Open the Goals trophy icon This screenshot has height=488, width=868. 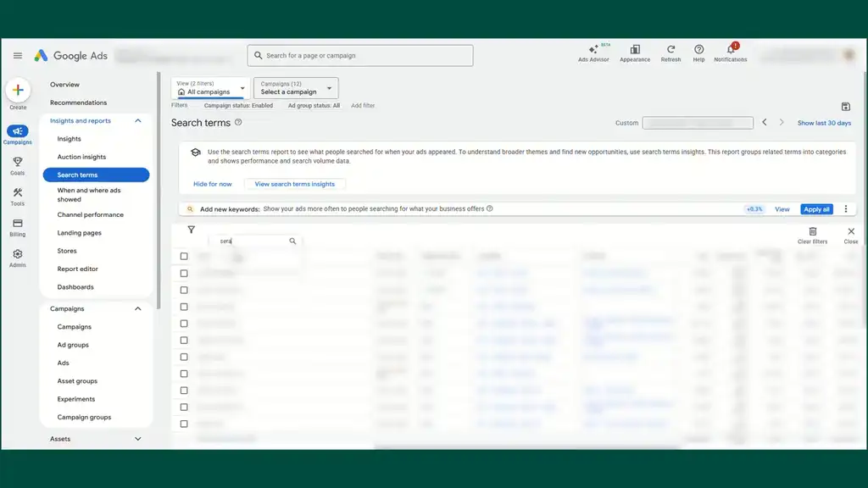[x=18, y=163]
